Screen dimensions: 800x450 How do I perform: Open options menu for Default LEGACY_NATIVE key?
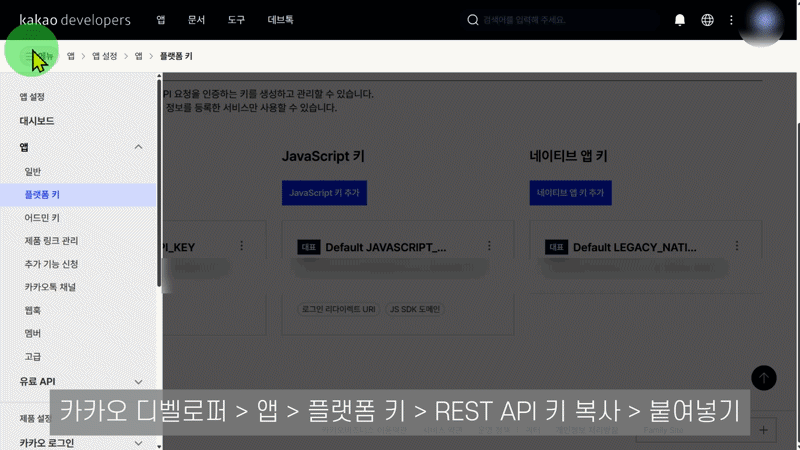coord(737,246)
